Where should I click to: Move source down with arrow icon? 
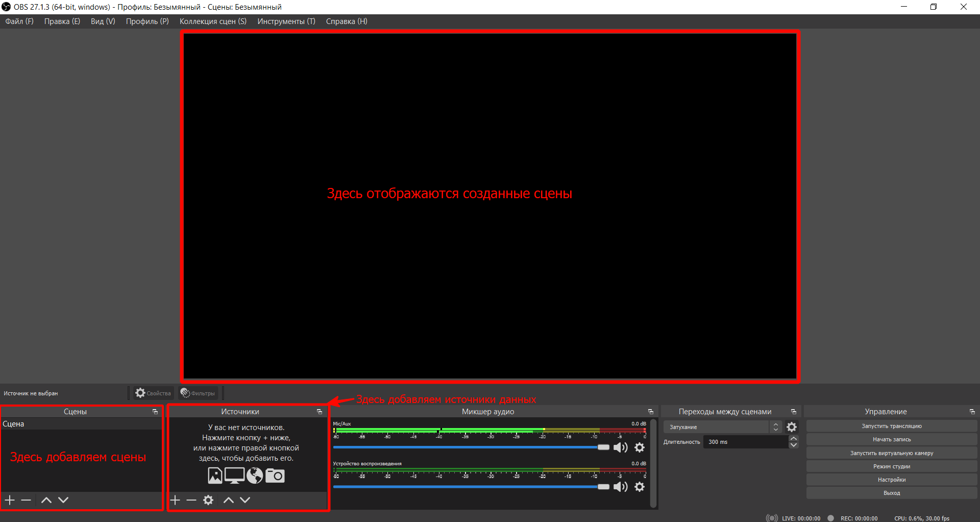coord(245,500)
